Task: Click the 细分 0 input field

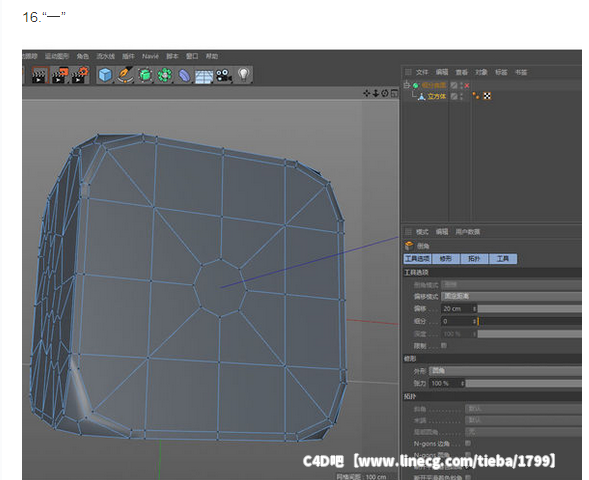Action: (457, 322)
